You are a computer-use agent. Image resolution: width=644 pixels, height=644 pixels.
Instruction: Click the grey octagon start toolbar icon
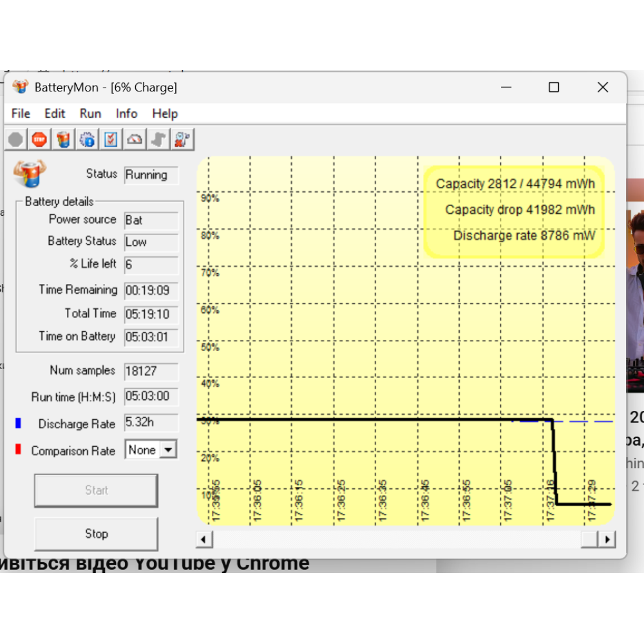[16, 139]
